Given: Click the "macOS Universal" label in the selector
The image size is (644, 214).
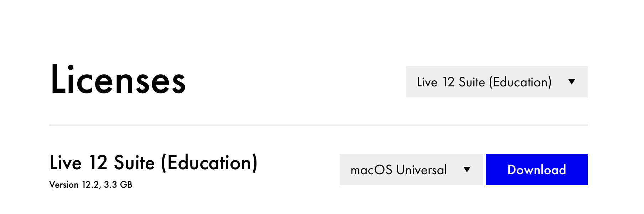Looking at the screenshot, I should tap(399, 170).
